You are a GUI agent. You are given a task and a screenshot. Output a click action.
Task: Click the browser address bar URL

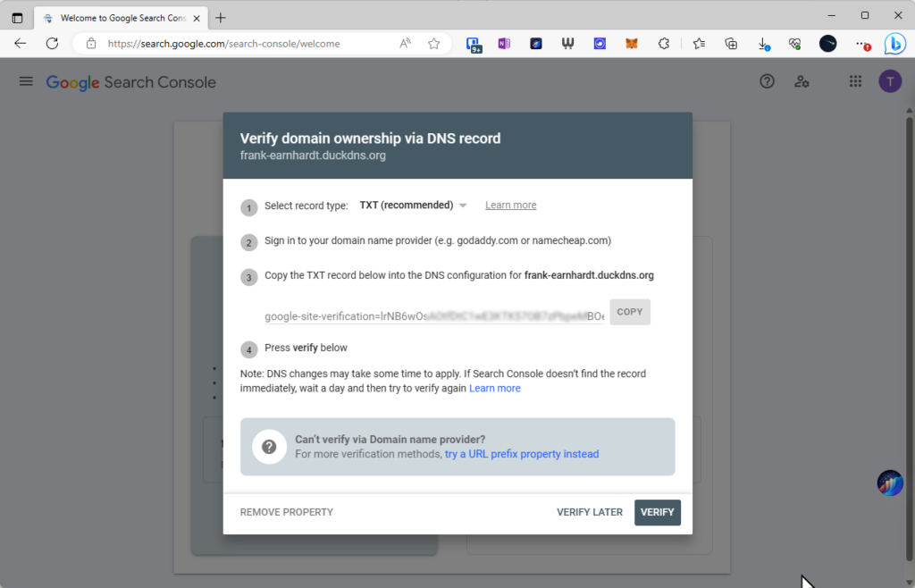click(223, 44)
